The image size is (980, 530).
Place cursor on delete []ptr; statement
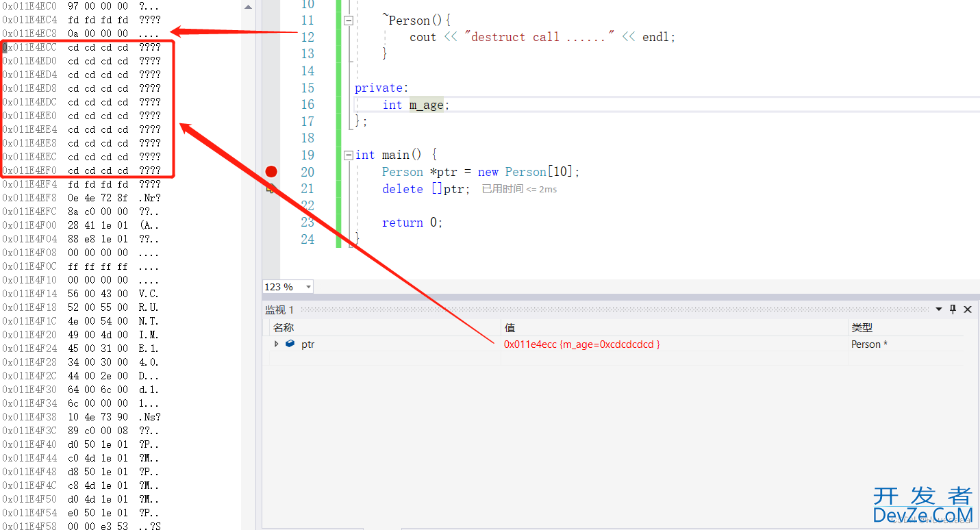pyautogui.click(x=426, y=189)
